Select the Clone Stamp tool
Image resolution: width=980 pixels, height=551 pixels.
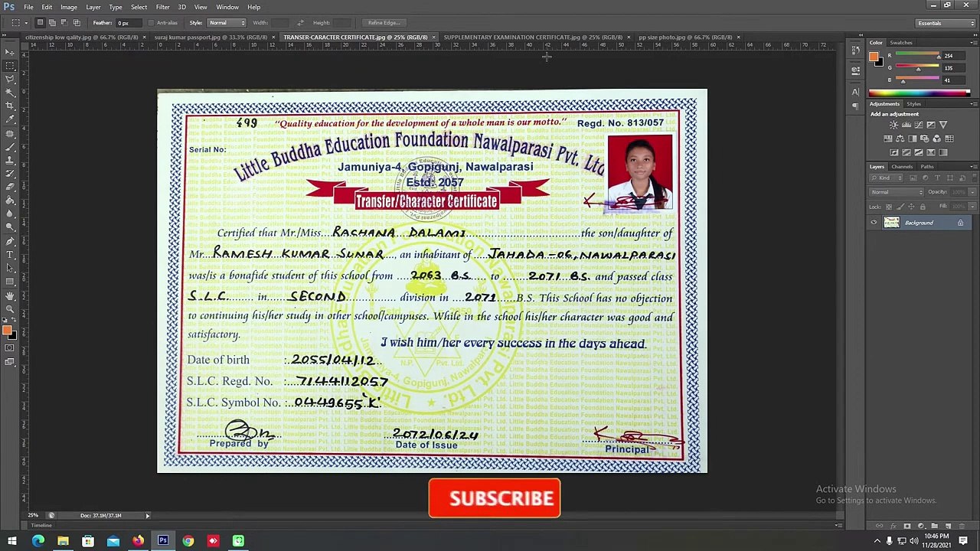[10, 160]
